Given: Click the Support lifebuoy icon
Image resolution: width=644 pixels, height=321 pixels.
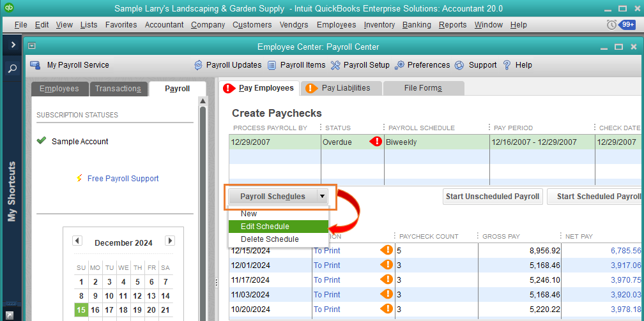Looking at the screenshot, I should coord(459,65).
